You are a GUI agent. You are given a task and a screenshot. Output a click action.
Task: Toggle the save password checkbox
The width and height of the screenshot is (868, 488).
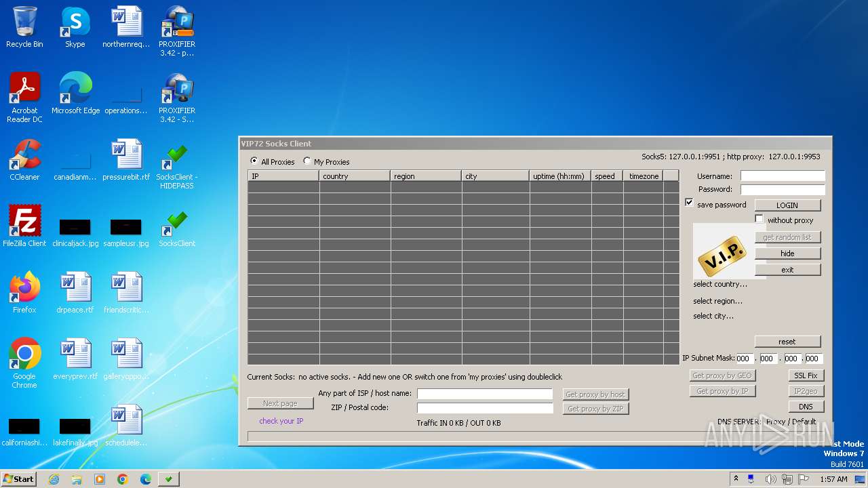(689, 203)
